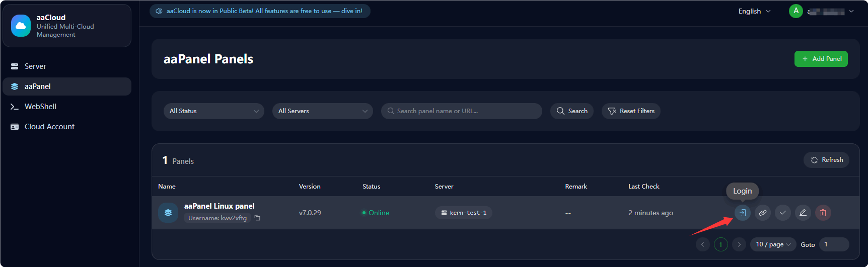Open the 10 / page size dropdown
Screen dimensions: 868x267
pos(773,244)
